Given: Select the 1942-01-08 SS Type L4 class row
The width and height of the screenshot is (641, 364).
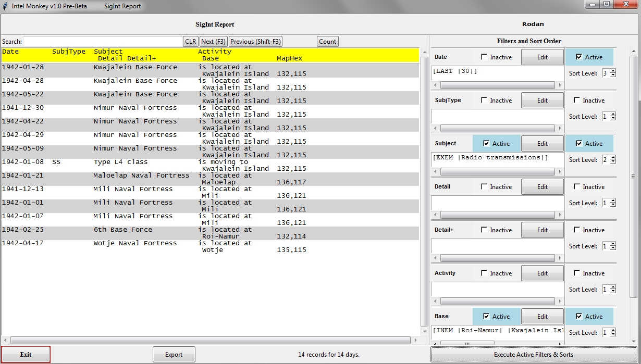Looking at the screenshot, I should [211, 165].
